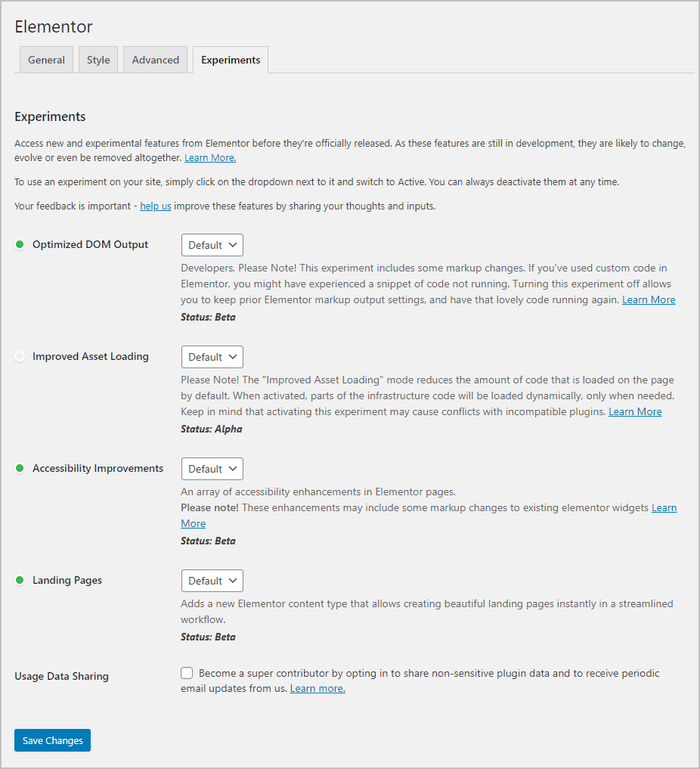Enable the Usage Data Sharing checkbox
700x769 pixels.
pyautogui.click(x=187, y=672)
